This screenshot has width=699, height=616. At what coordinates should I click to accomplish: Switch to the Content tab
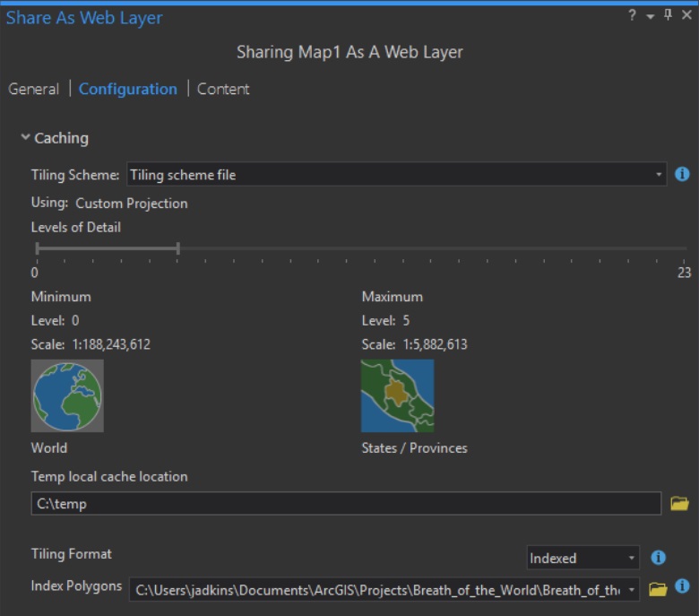pos(223,89)
